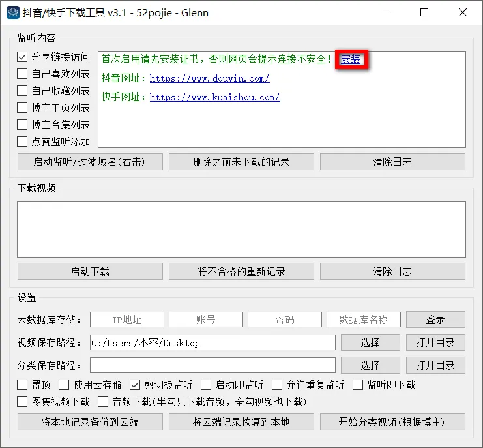Click 将本地记录备份到云端 button
The width and height of the screenshot is (483, 448).
[x=90, y=422]
